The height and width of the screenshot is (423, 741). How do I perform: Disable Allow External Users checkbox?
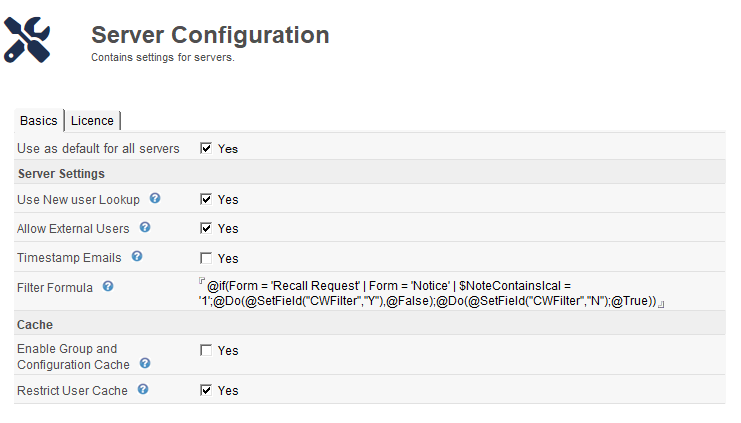pos(206,228)
